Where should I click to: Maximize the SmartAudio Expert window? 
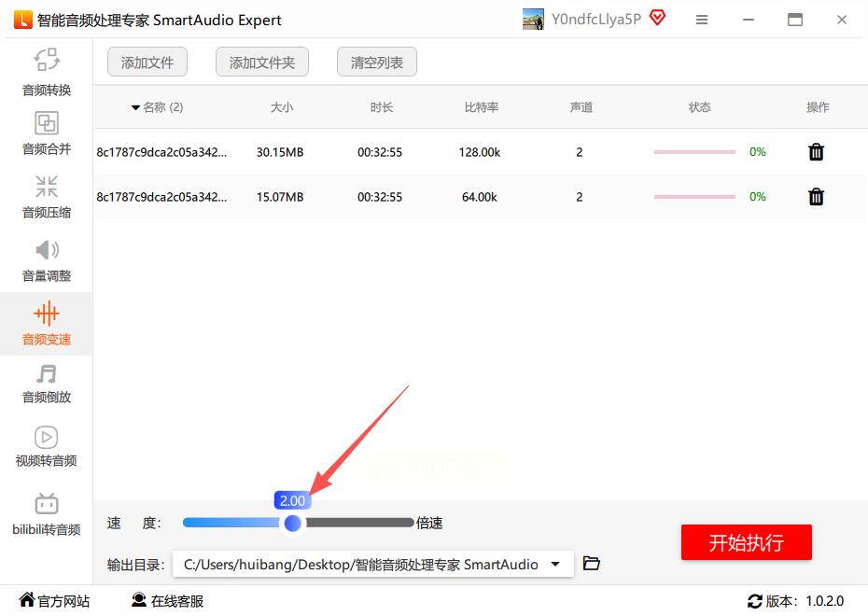pyautogui.click(x=795, y=20)
